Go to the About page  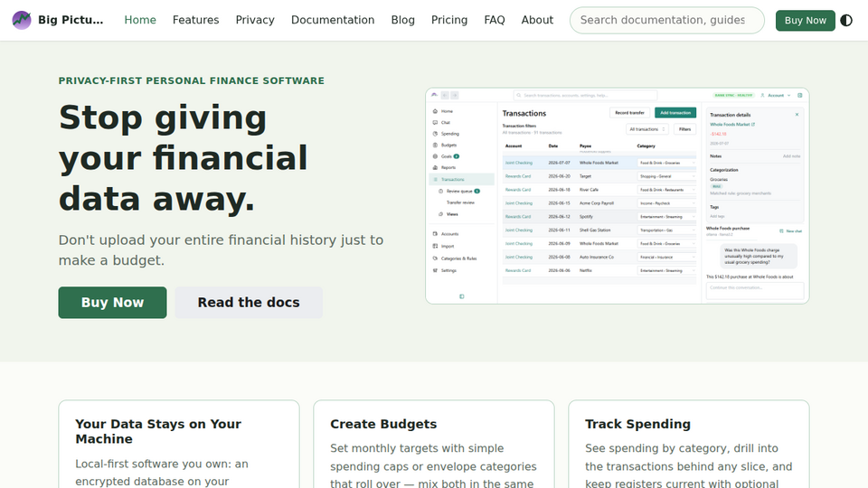537,20
